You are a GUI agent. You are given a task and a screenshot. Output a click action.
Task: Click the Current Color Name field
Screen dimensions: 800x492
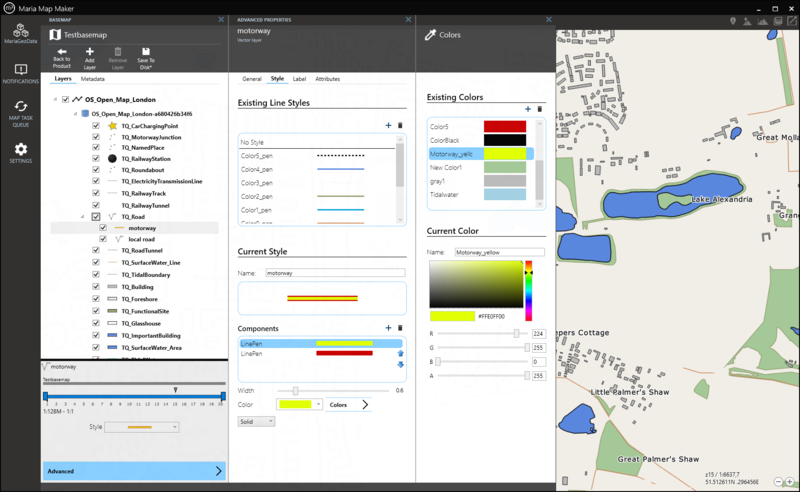click(499, 252)
